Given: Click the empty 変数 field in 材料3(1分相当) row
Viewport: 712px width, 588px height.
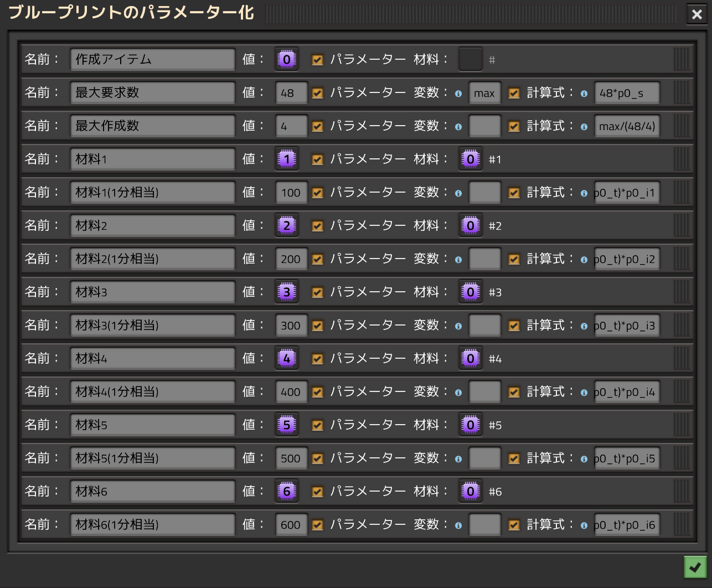Looking at the screenshot, I should coord(485,326).
